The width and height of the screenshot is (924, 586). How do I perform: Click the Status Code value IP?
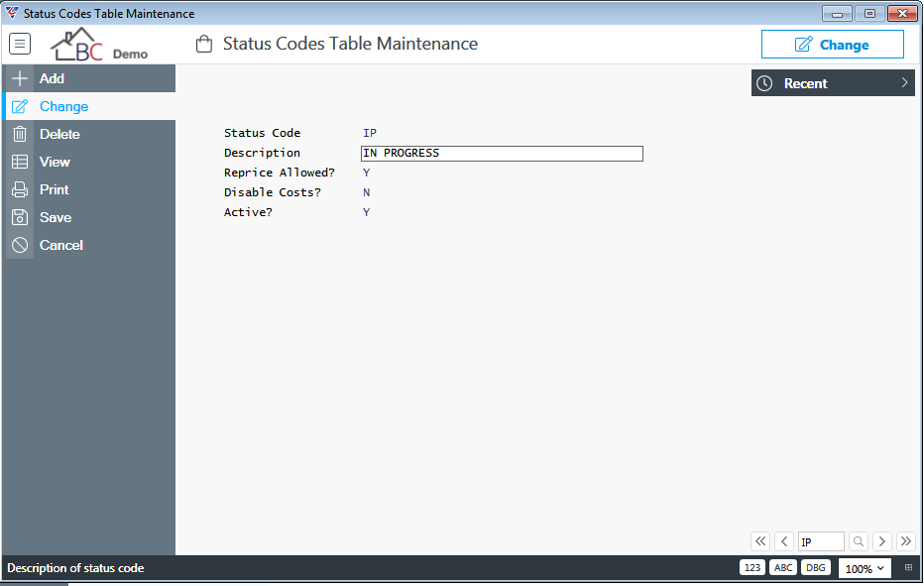pos(370,133)
